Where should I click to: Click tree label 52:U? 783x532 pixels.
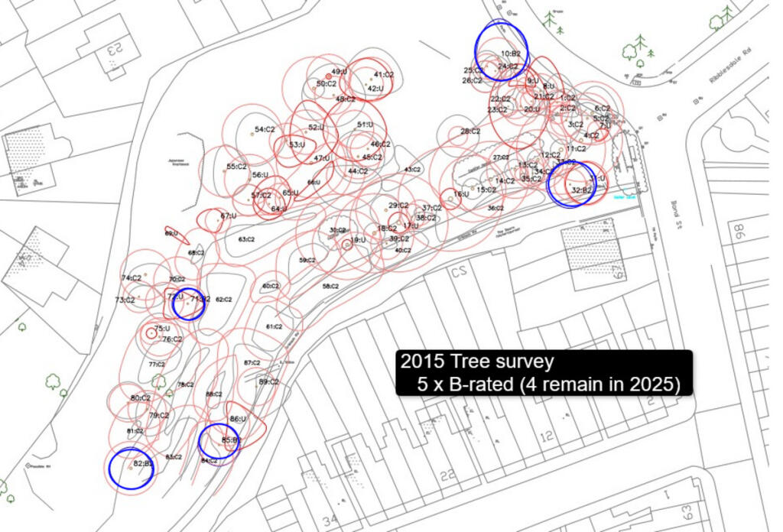tap(317, 128)
